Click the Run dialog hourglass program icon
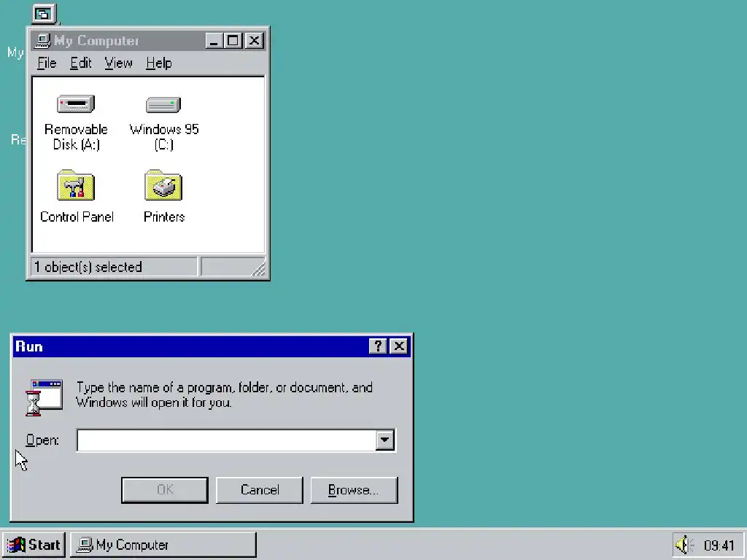The width and height of the screenshot is (747, 560). click(x=44, y=397)
